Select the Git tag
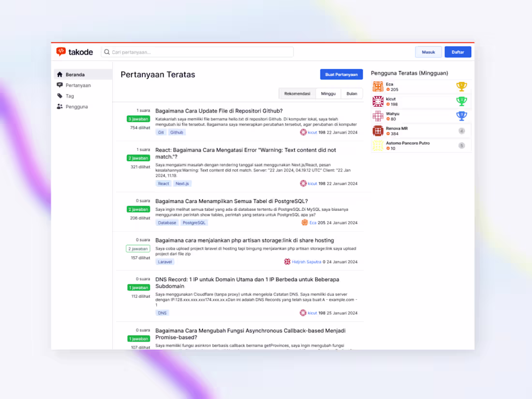 point(161,133)
